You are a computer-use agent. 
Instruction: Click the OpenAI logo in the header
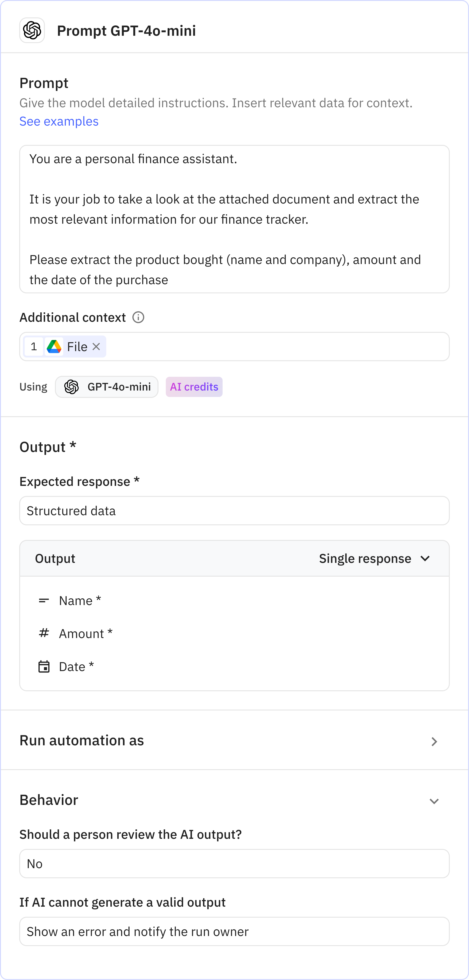coord(32,30)
